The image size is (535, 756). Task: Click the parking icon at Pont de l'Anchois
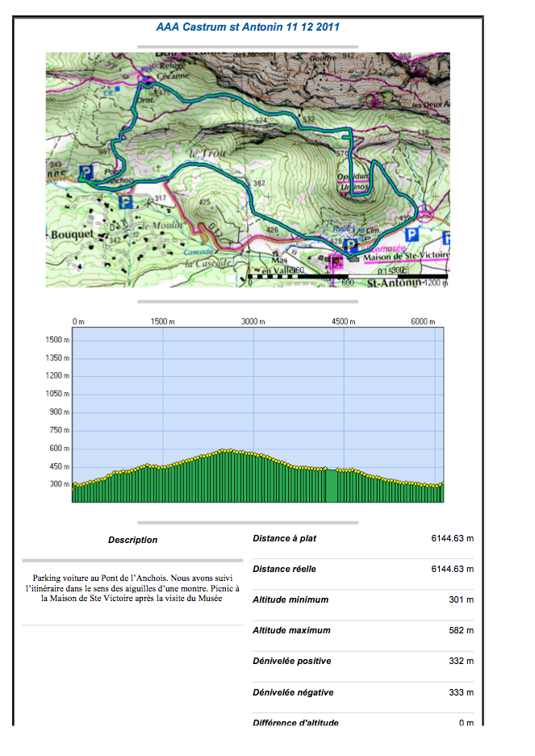pyautogui.click(x=86, y=172)
